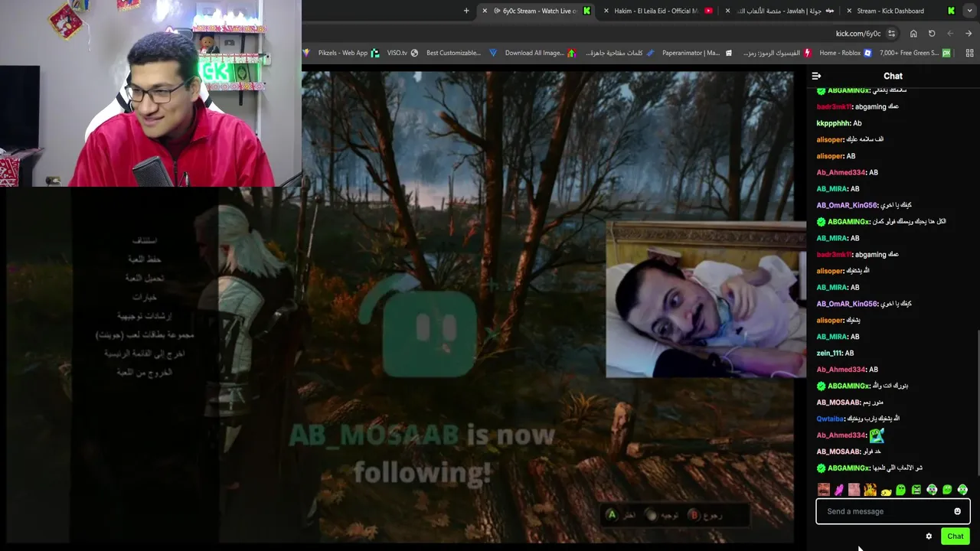The image size is (980, 551).
Task: Pick the pink crystal emote
Action: [x=839, y=490]
